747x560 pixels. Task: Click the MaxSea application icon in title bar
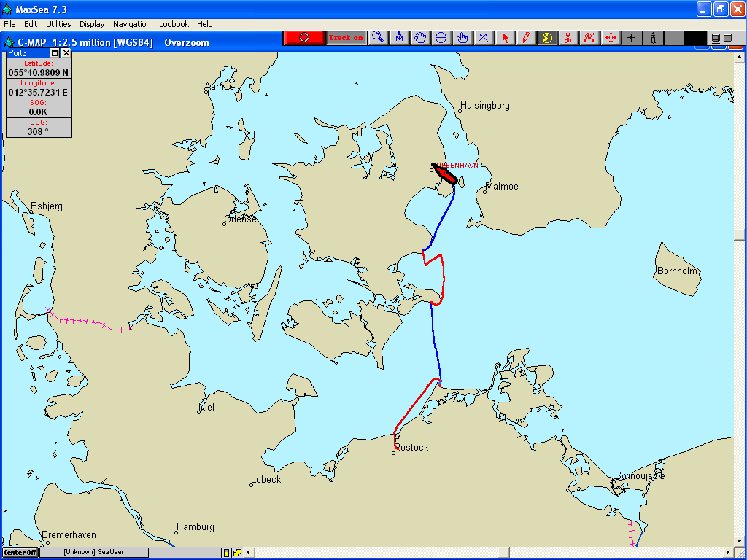(7, 9)
